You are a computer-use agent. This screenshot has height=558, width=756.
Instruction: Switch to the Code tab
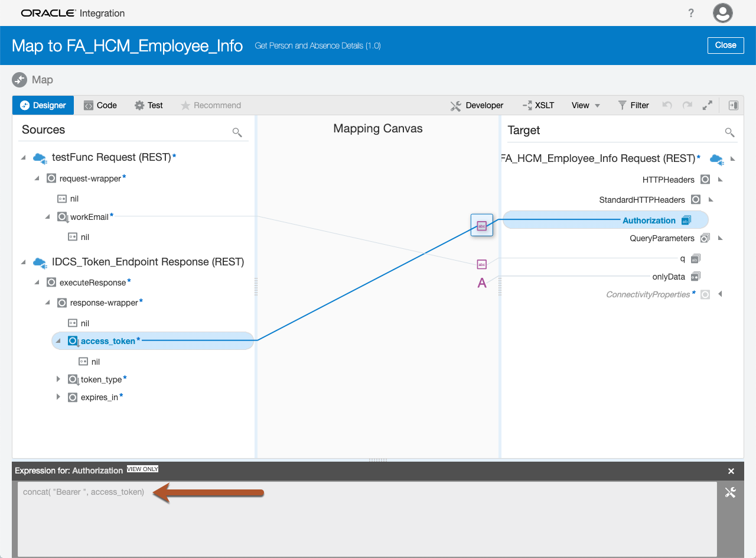point(100,105)
